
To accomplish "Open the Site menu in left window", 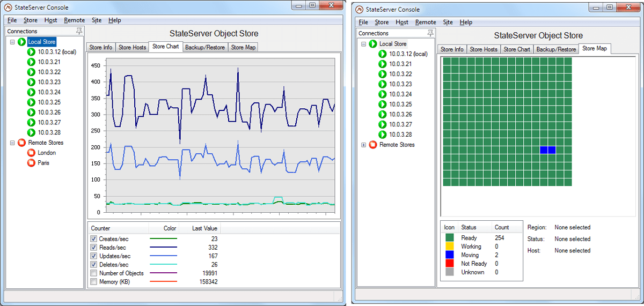I will pos(97,20).
